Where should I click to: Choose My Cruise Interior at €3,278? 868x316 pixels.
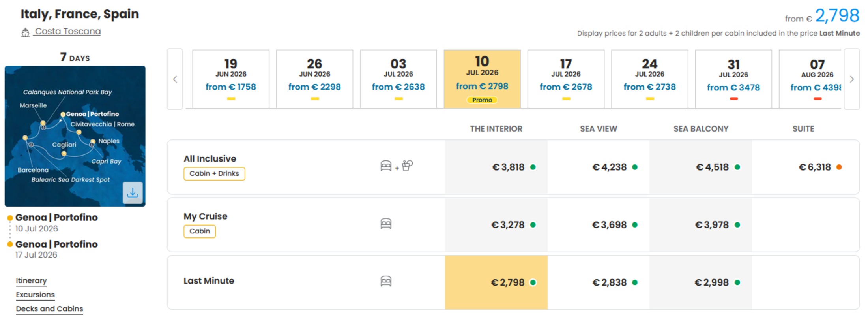coord(496,225)
